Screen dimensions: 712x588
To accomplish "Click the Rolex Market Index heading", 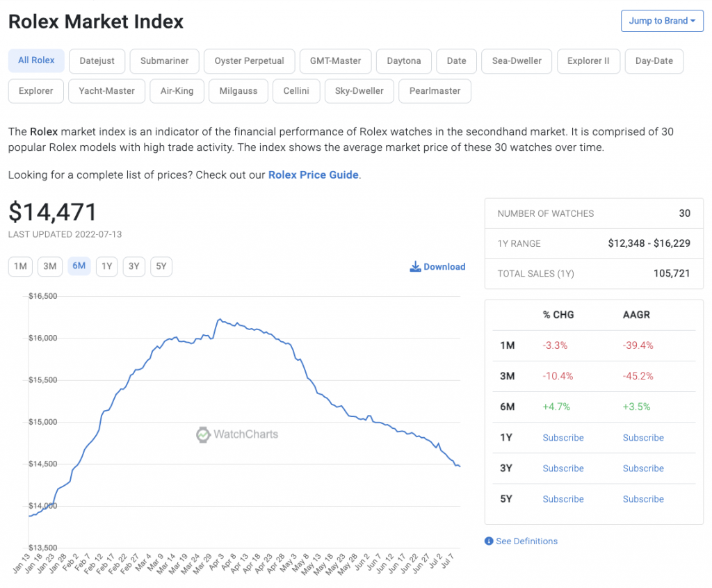I will pyautogui.click(x=96, y=22).
